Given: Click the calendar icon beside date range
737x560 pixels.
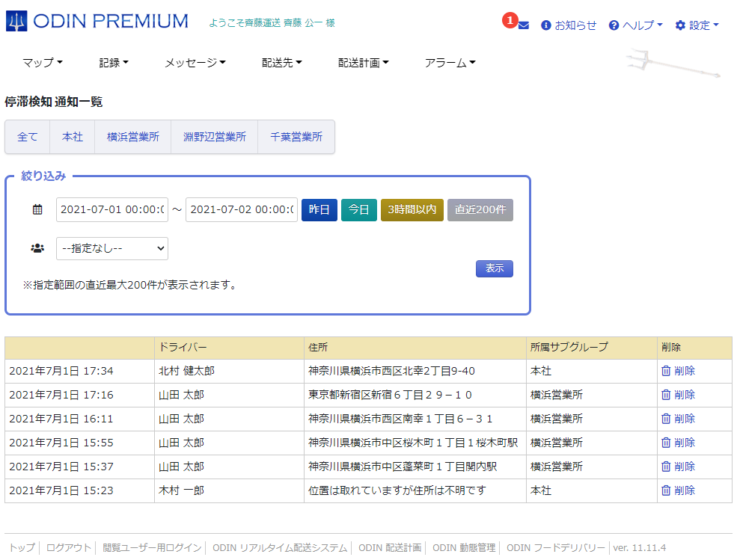Looking at the screenshot, I should pyautogui.click(x=37, y=210).
